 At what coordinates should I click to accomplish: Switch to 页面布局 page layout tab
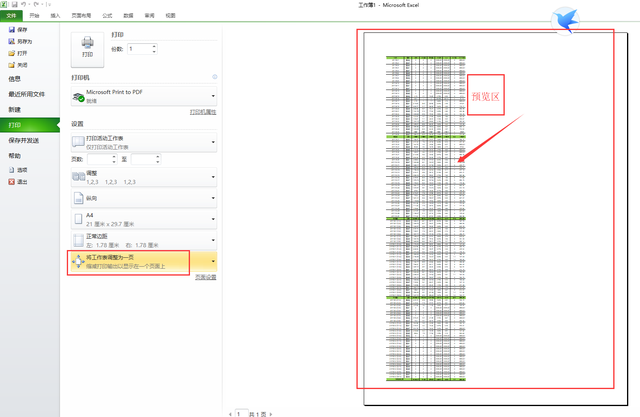tap(81, 16)
